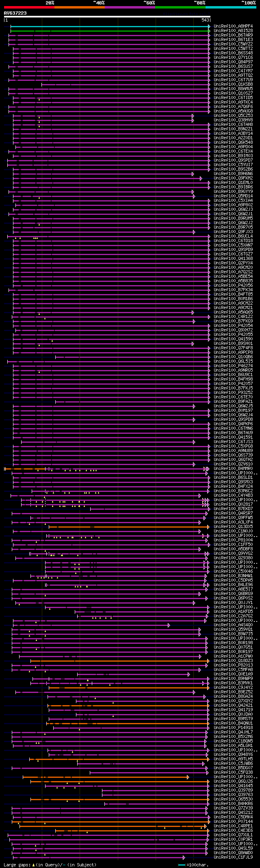Click label UniRef100_B8AMU5
This screenshot has height=868, width=260.
click(x=233, y=89)
